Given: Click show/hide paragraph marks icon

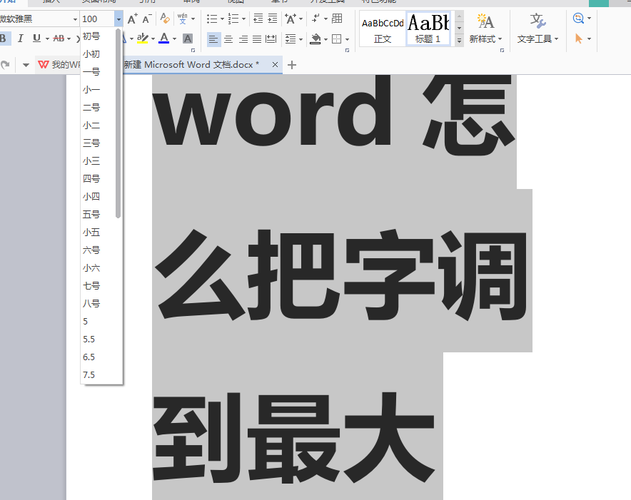Looking at the screenshot, I should (316, 18).
